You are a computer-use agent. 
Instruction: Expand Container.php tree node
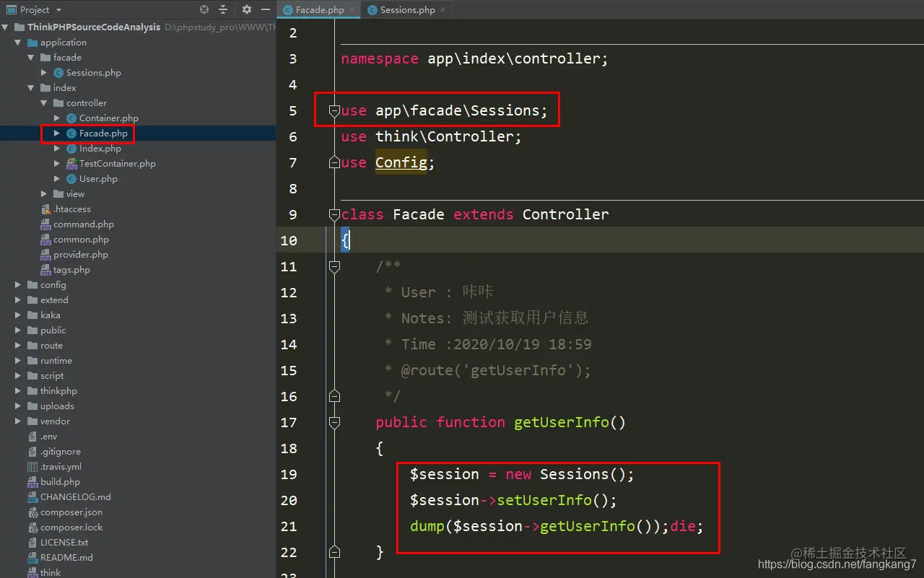(x=57, y=118)
